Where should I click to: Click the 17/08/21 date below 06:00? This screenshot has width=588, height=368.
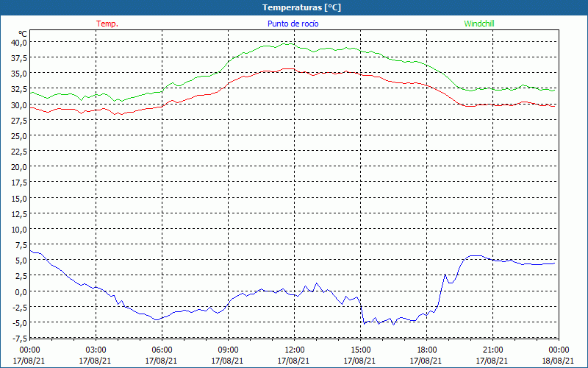click(161, 361)
